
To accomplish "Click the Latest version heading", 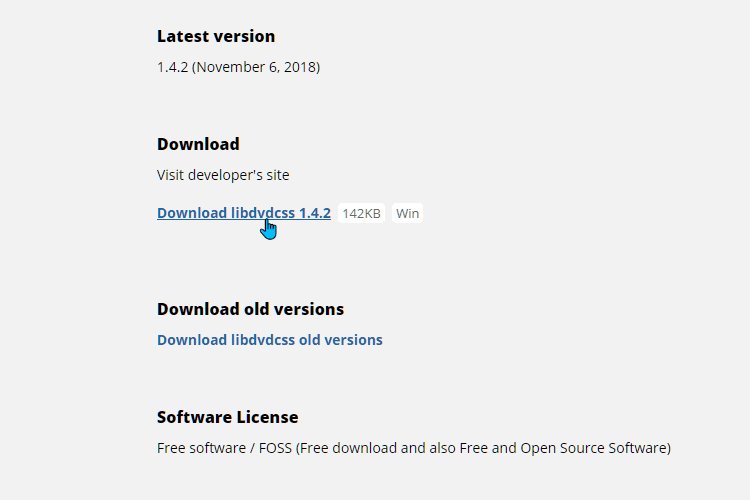I will click(216, 36).
